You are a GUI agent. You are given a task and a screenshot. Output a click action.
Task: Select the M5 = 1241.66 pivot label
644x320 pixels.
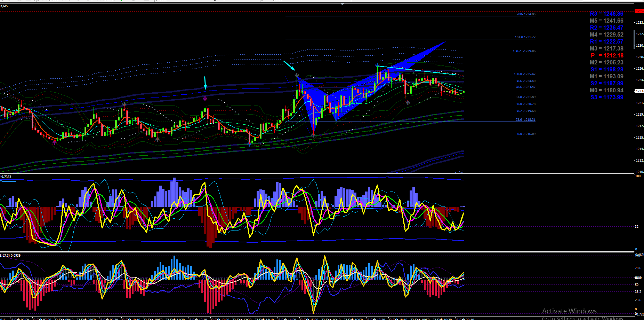coord(606,21)
